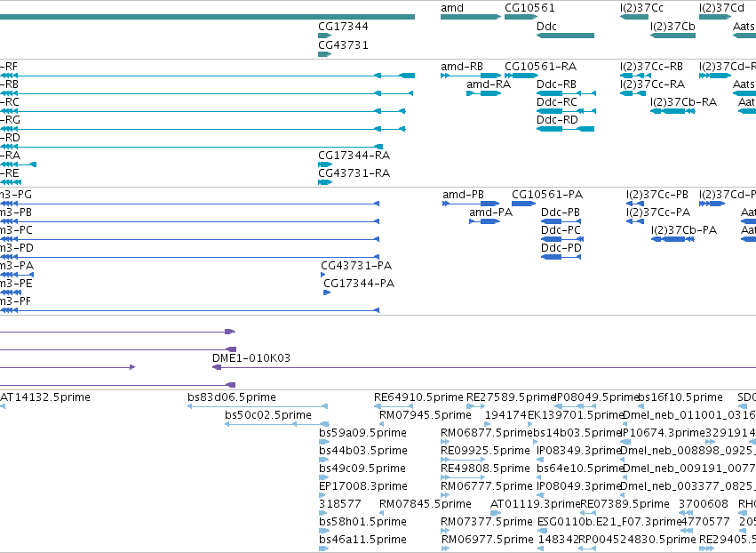Select the amd-PB protein label
The image size is (756, 553).
[x=463, y=195]
